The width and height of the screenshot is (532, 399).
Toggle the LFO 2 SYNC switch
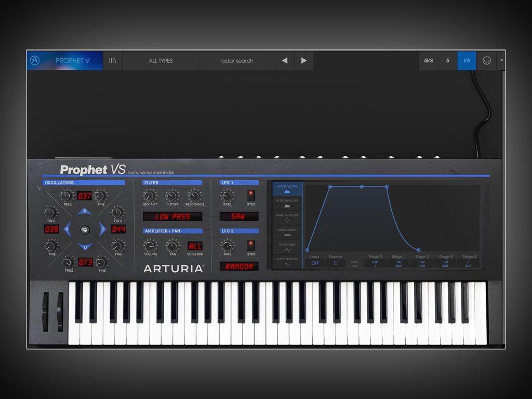[x=251, y=245]
